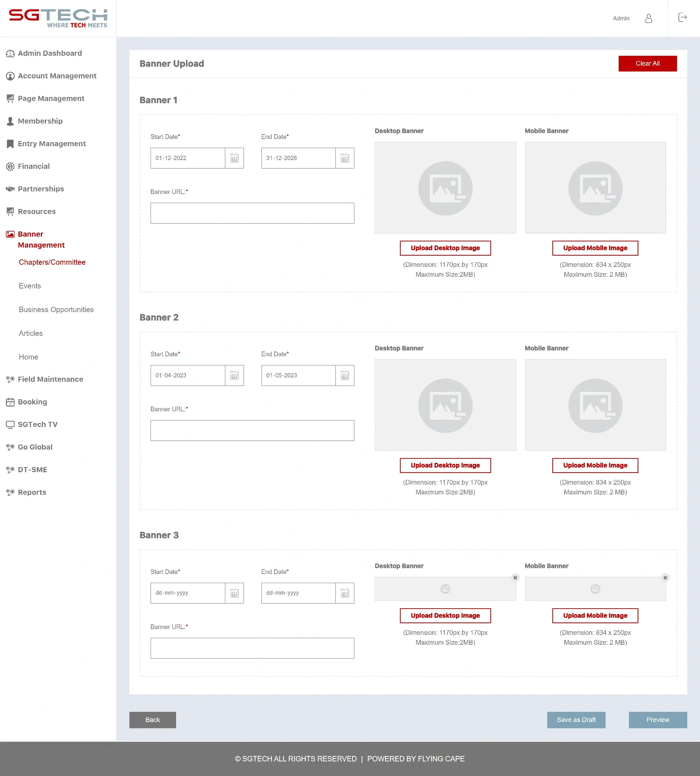This screenshot has width=700, height=776.
Task: Open calendar picker for Banner 2 end date
Action: (x=345, y=375)
